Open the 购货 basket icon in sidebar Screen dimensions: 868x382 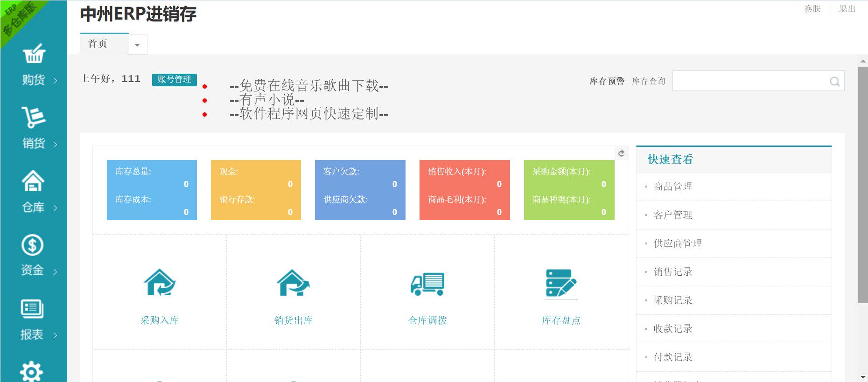[34, 54]
